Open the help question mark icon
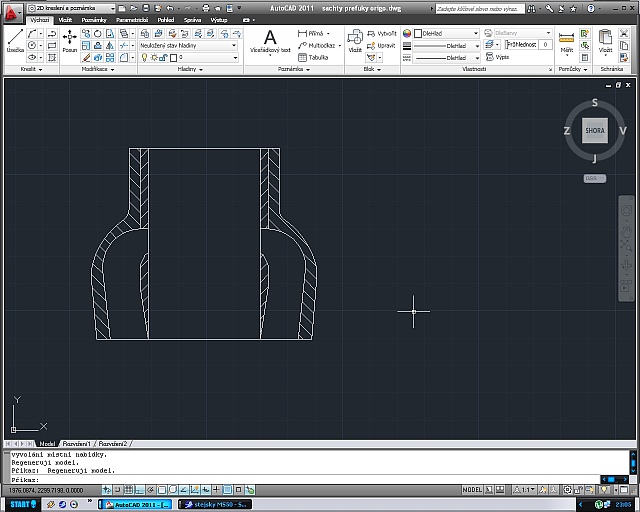The image size is (640, 512). coord(591,9)
